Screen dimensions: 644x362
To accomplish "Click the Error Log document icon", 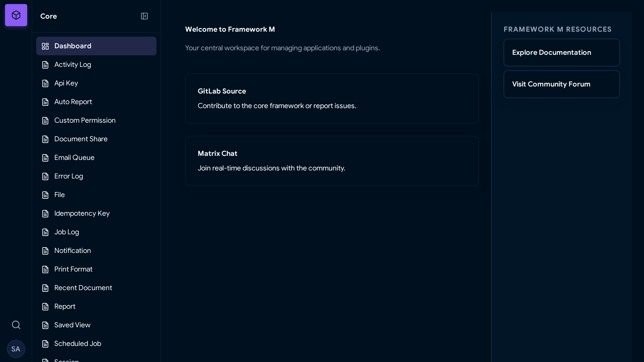I will [x=45, y=176].
